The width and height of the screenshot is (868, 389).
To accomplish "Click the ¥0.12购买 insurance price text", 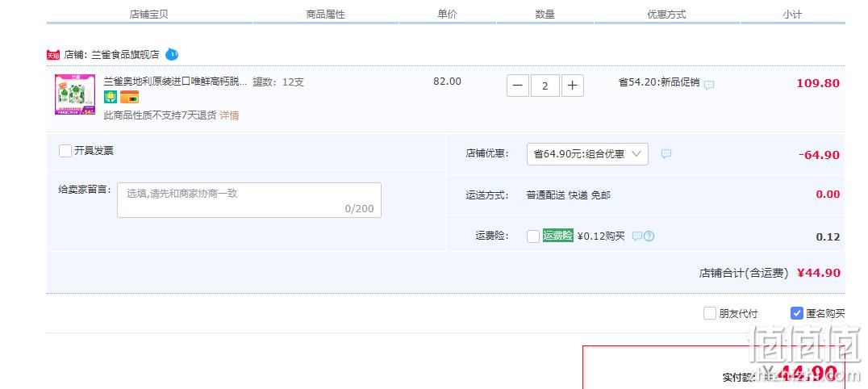I will point(601,236).
